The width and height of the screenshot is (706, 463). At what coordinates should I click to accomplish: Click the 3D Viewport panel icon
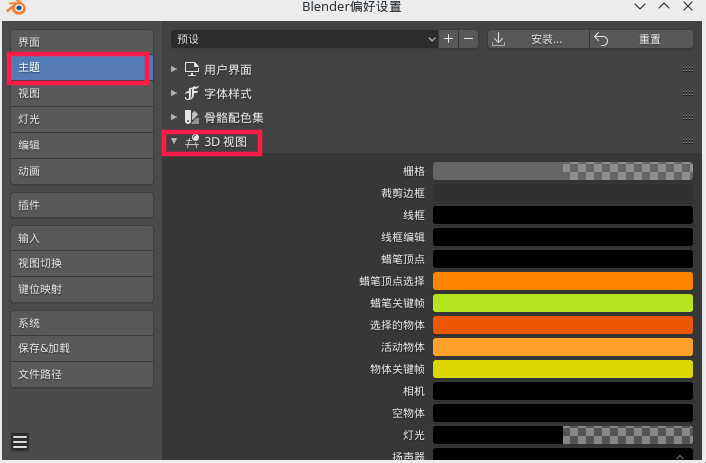192,141
